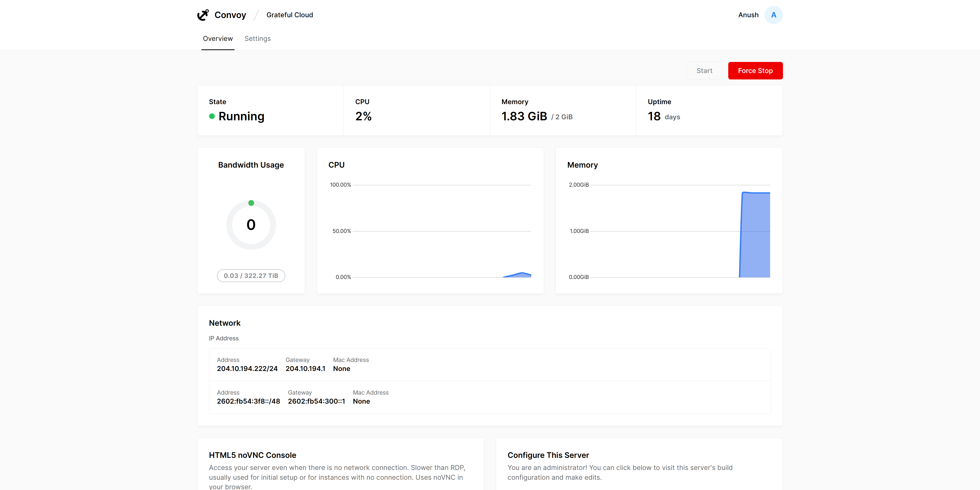Select the IPv6 address 2602:fb54:3f8::/48
The height and width of the screenshot is (490, 980).
pyautogui.click(x=248, y=401)
